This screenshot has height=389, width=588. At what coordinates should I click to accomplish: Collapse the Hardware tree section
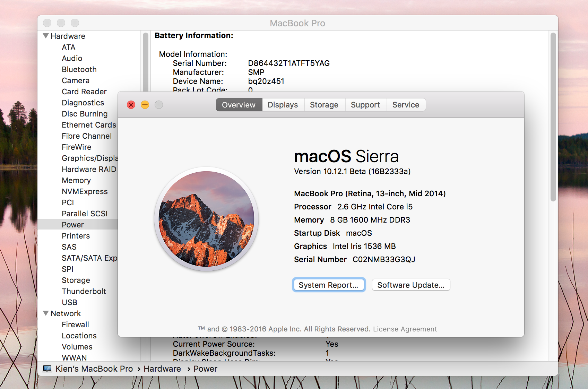[46, 36]
